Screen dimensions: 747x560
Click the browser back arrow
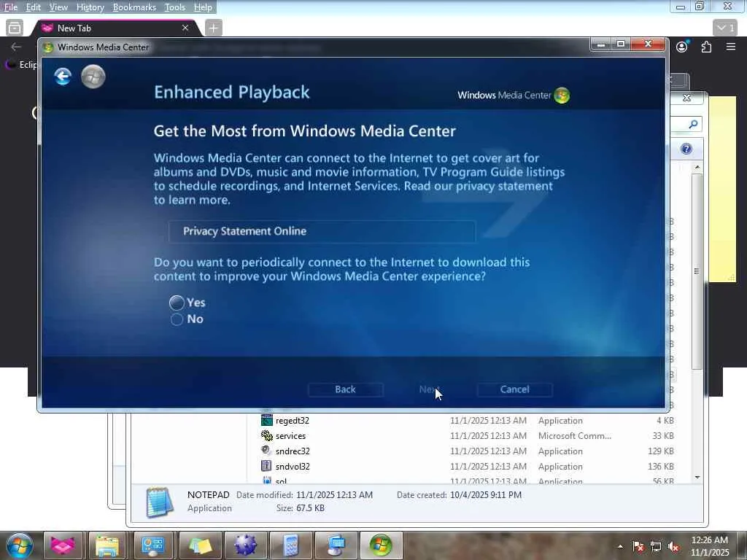pyautogui.click(x=16, y=47)
